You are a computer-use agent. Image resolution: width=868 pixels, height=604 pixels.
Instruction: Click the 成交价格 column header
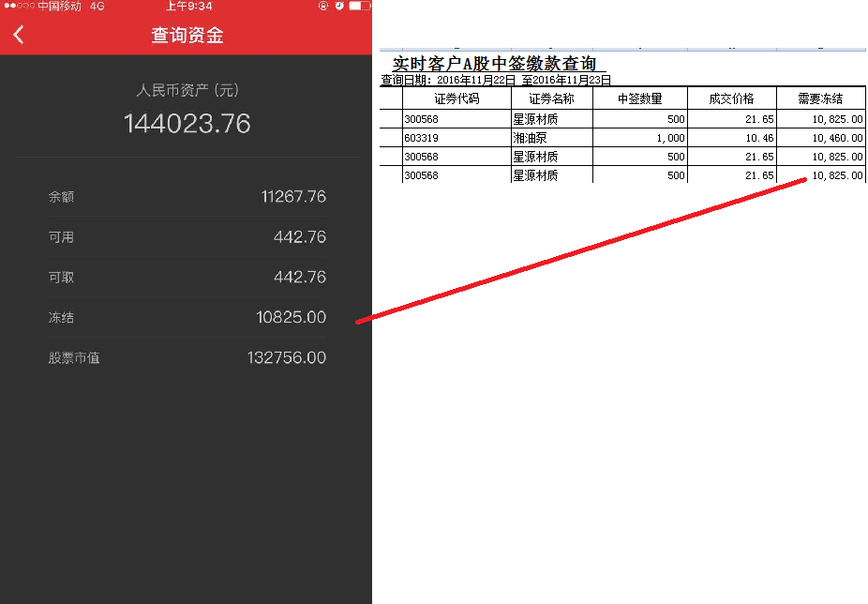[x=732, y=98]
